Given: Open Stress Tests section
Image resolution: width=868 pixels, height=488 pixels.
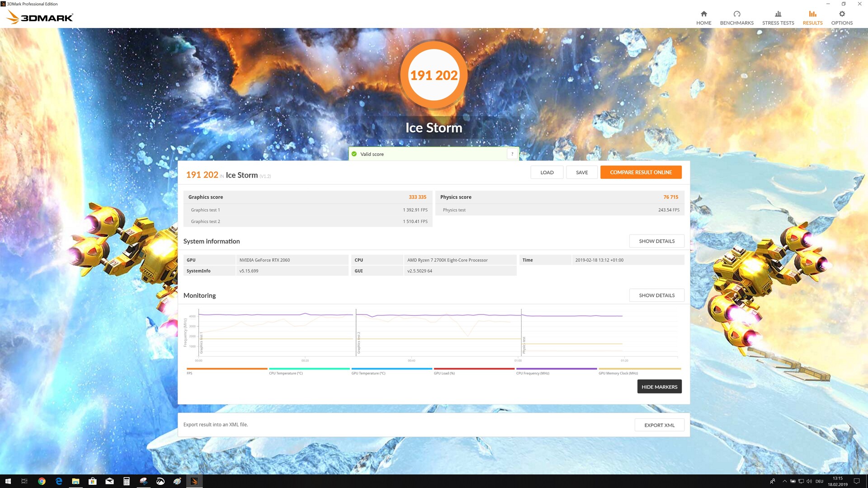Looking at the screenshot, I should [x=778, y=18].
